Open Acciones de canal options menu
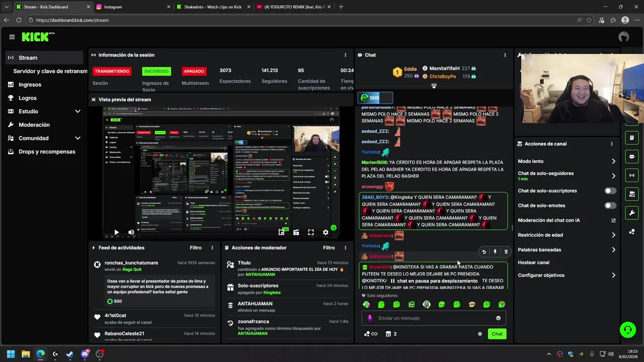644x362 pixels. pos(612,144)
